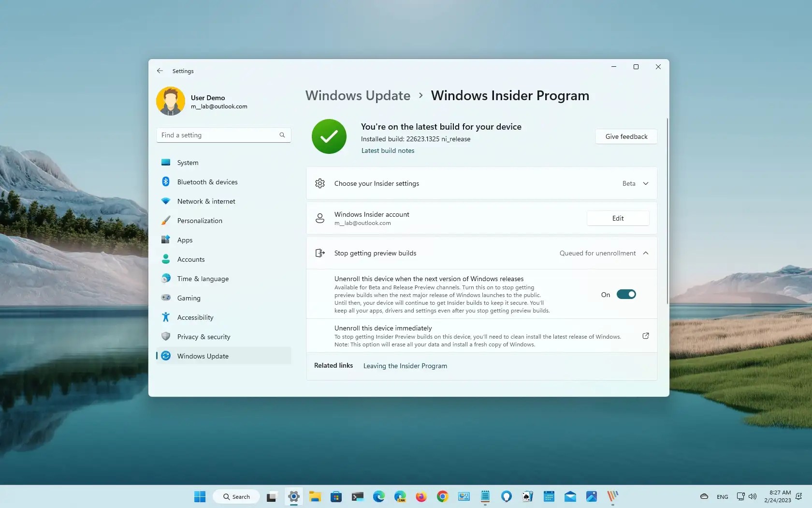Click the Start menu button
This screenshot has width=812, height=508.
coord(199,496)
